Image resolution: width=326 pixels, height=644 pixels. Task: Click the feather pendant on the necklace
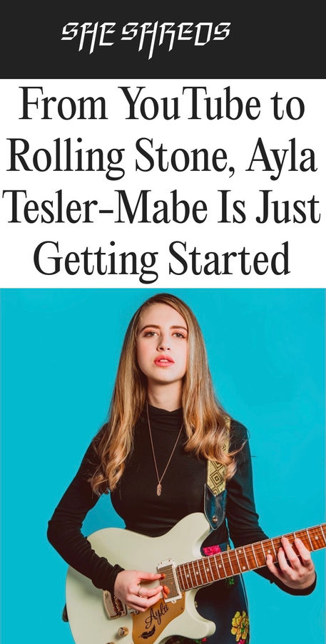point(159,490)
